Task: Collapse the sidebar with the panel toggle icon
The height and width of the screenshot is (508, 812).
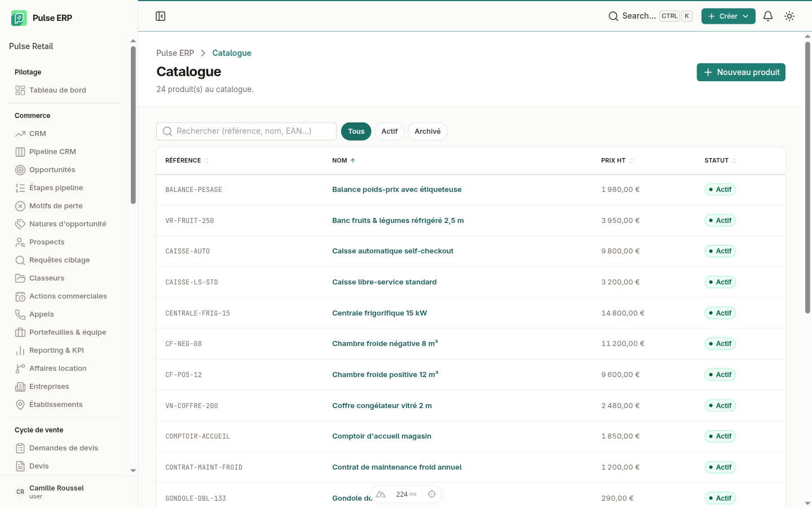Action: 161,16
